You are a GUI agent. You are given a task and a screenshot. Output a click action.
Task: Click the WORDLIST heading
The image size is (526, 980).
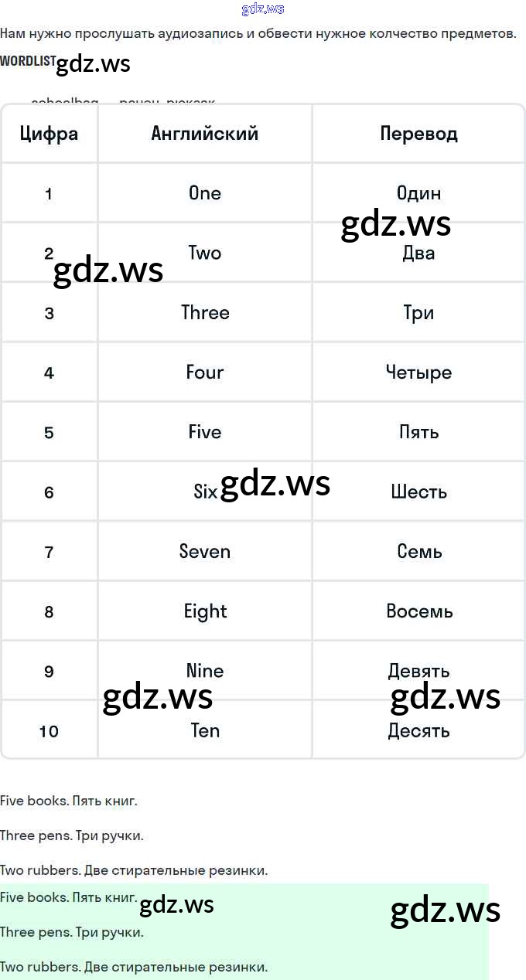pyautogui.click(x=28, y=61)
